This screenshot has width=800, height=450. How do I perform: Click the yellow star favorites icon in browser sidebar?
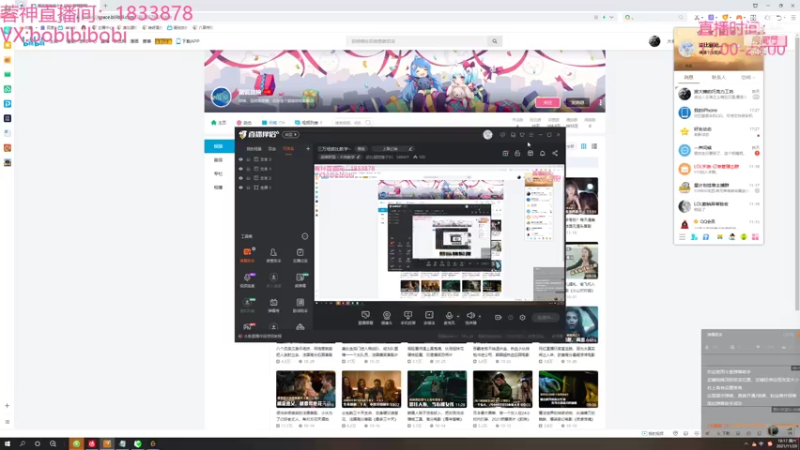pyautogui.click(x=7, y=45)
